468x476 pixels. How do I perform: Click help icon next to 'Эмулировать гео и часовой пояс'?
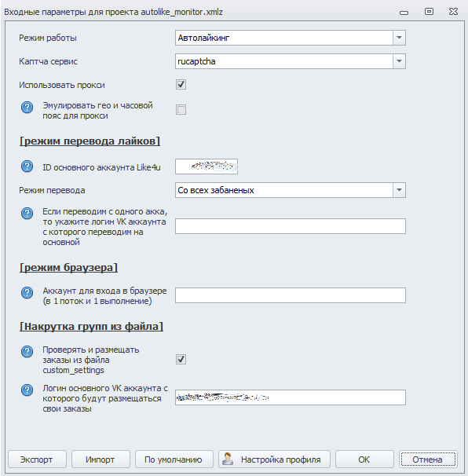[27, 107]
